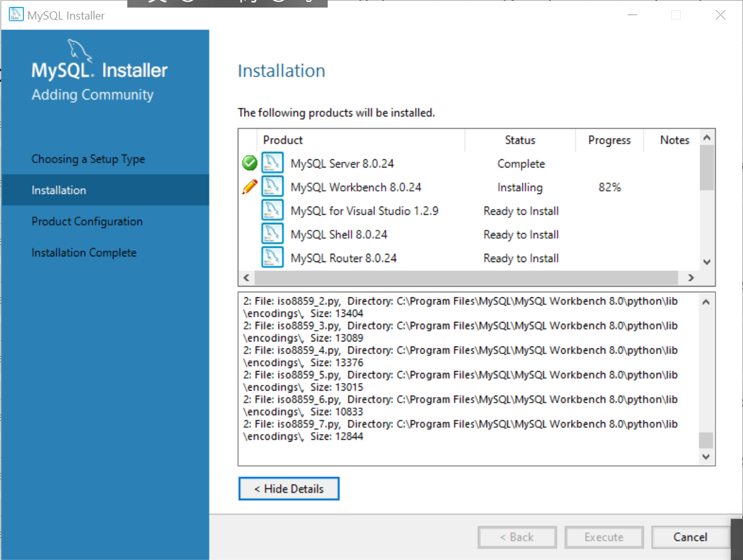Click details log scroll up arrow
This screenshot has height=560, width=743.
tap(706, 302)
